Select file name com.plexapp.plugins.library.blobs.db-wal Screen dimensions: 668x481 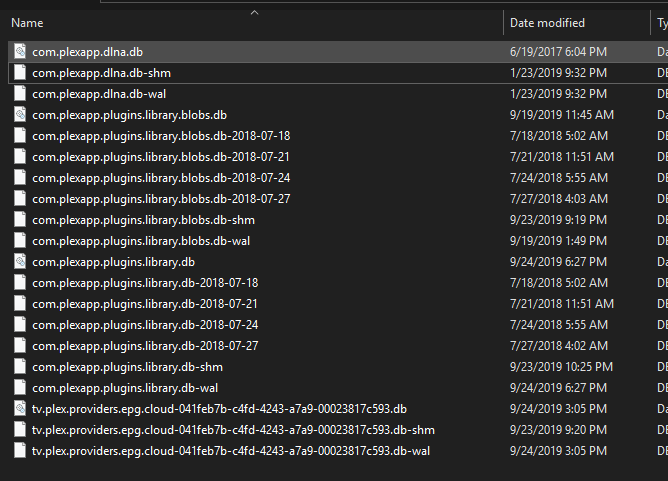(141, 241)
